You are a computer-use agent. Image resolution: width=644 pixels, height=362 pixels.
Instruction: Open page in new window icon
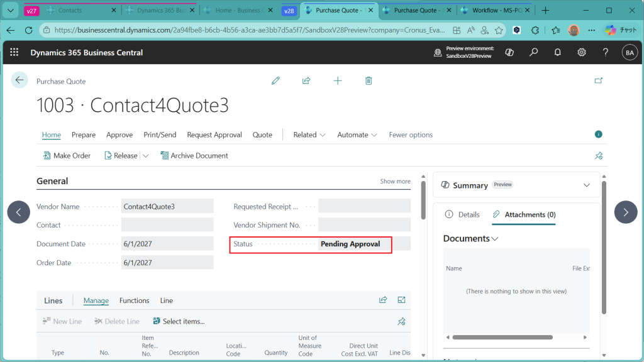pos(598,80)
